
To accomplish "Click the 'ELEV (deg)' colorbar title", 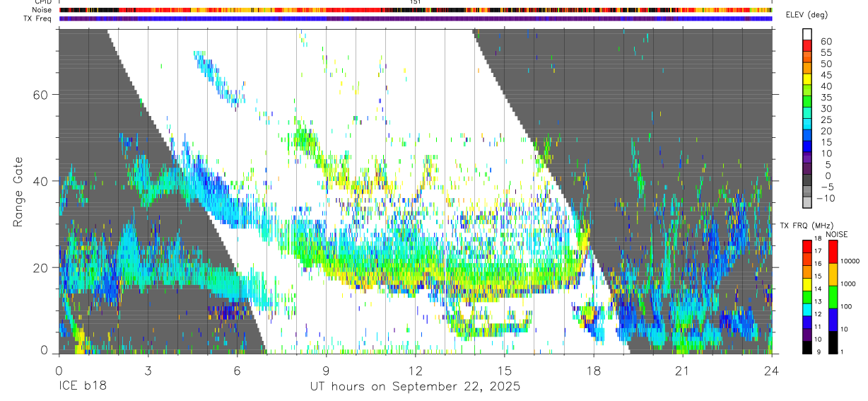I will pyautogui.click(x=807, y=15).
